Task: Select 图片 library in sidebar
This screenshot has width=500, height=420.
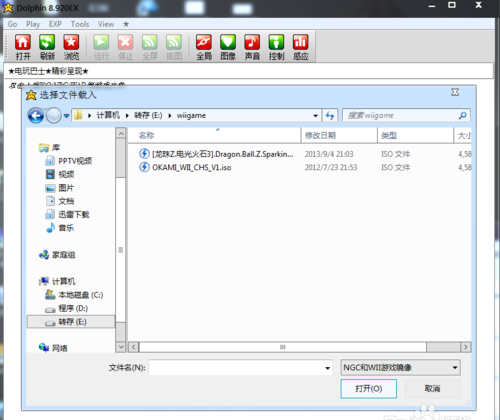Action: (60, 188)
